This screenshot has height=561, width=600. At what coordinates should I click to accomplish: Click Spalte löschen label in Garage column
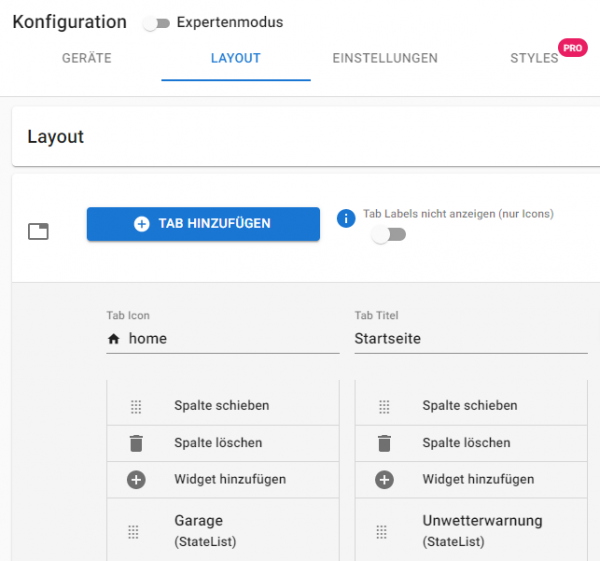tap(218, 443)
